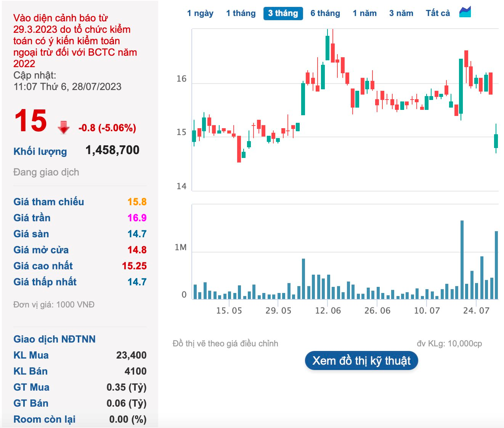This screenshot has width=504, height=428.
Task: Show the 3 năm chart range
Action: (401, 13)
